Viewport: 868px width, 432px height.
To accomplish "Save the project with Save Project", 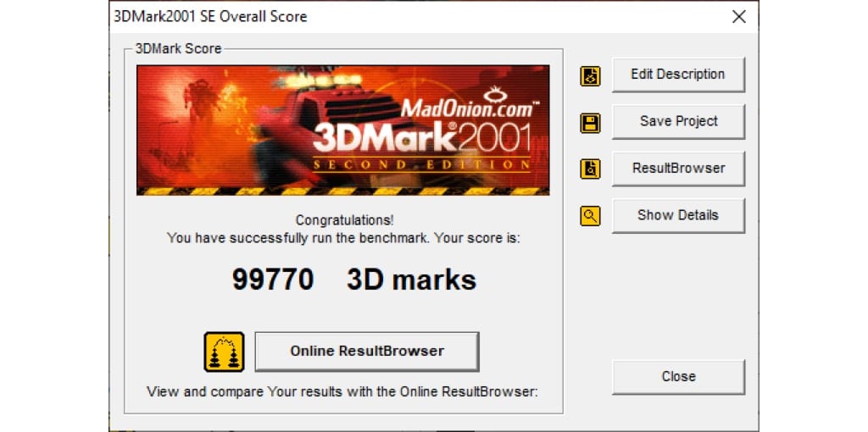I will (678, 122).
